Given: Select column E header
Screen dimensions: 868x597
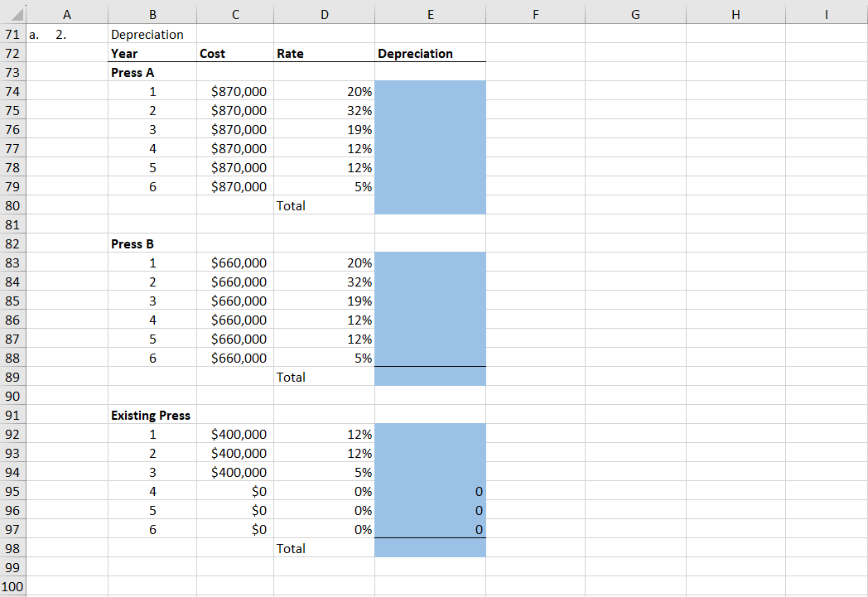Looking at the screenshot, I should tap(430, 14).
